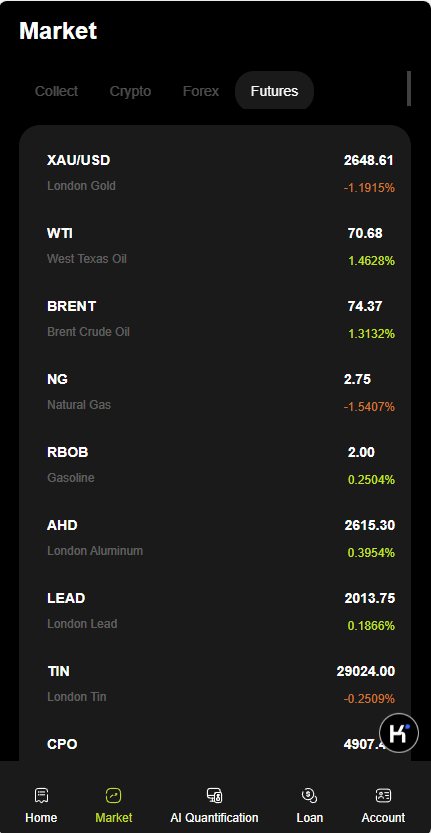Open the WTI West Texas Oil listing

click(215, 246)
